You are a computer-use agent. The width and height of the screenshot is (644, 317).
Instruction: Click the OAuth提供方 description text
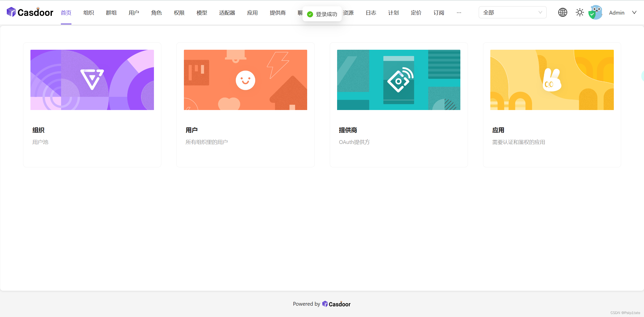coord(354,142)
